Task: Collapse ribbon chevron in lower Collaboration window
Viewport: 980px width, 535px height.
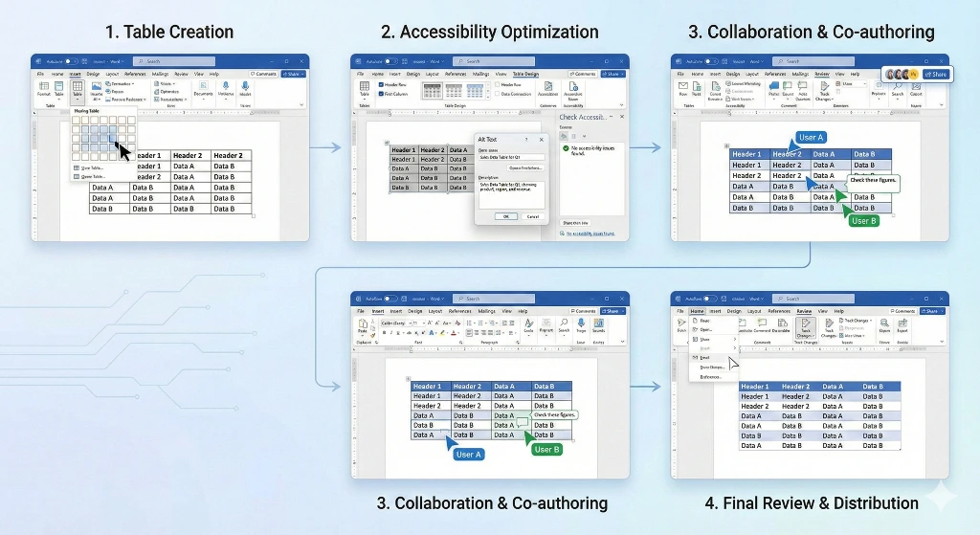Action: coord(622,342)
